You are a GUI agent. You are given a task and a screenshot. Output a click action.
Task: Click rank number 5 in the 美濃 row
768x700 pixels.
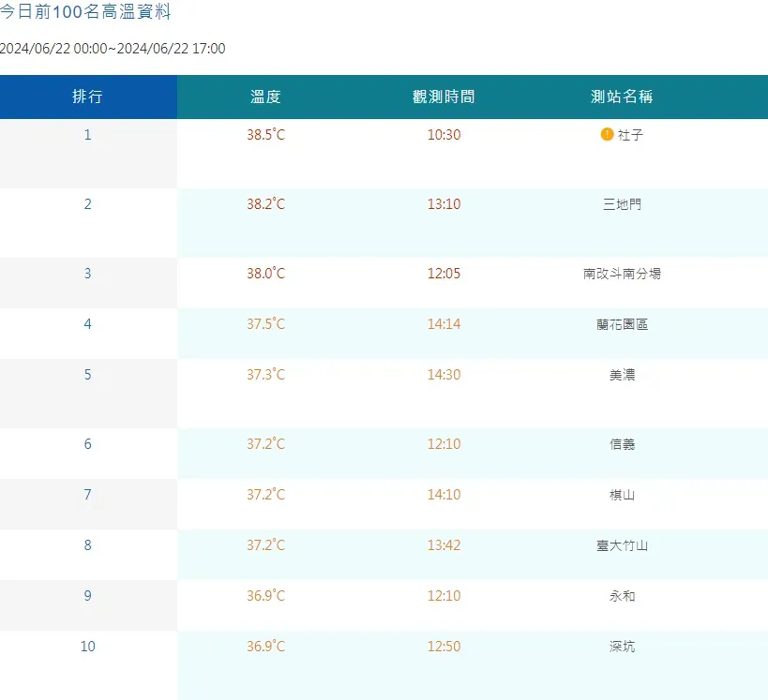pyautogui.click(x=87, y=375)
